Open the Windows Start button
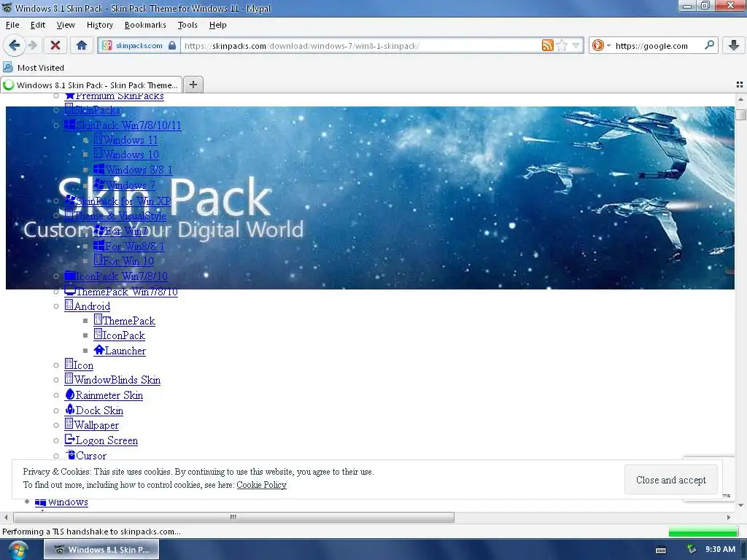 tap(18, 550)
